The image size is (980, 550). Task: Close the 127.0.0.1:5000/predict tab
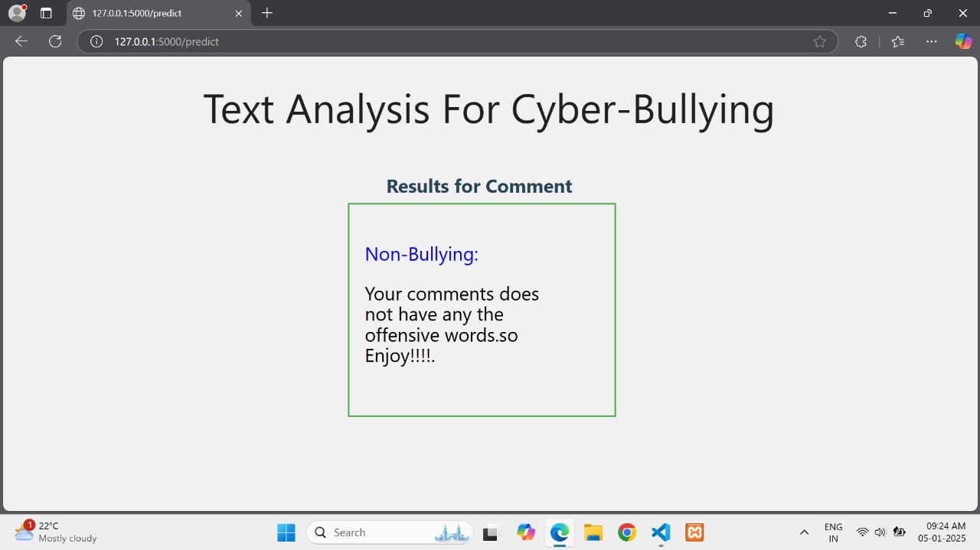point(238,13)
